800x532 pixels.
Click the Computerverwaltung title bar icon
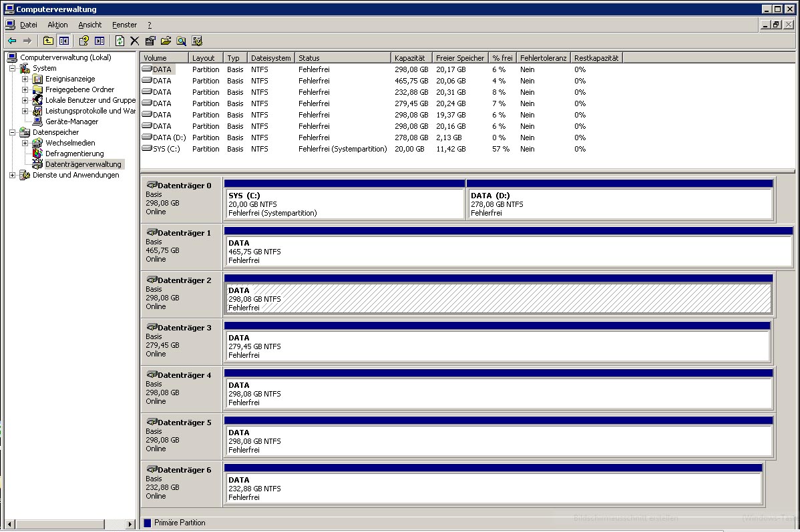pyautogui.click(x=9, y=9)
